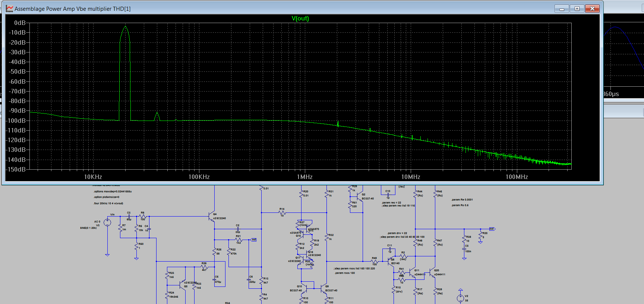Select resistor R22 valued 470k
Viewport: 644px width, 304px height.
click(230, 252)
